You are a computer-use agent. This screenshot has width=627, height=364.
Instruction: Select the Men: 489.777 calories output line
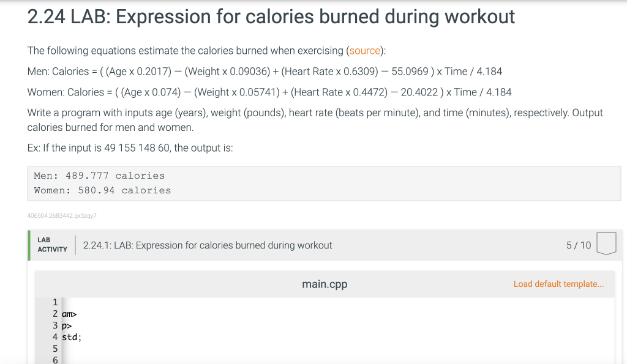(x=100, y=176)
